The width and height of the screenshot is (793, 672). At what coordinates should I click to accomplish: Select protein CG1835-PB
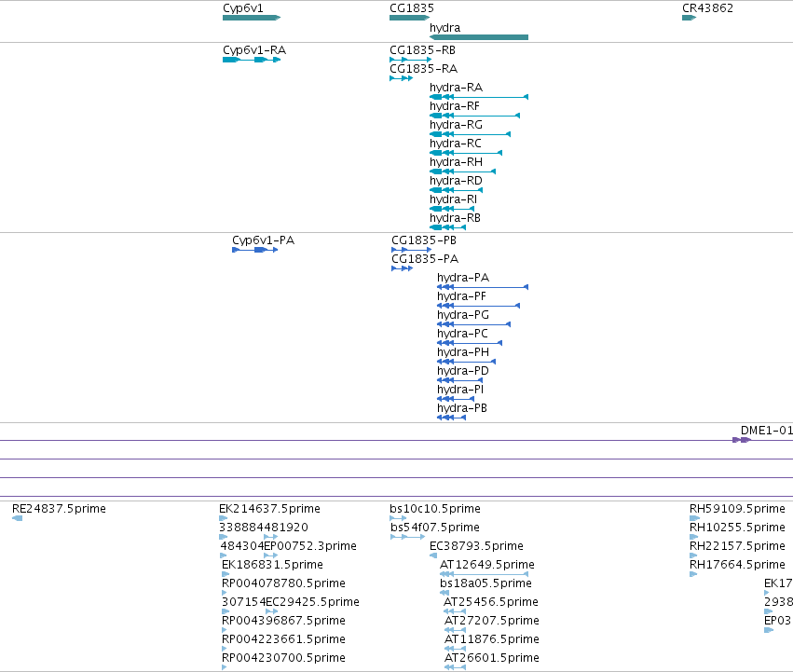click(412, 250)
